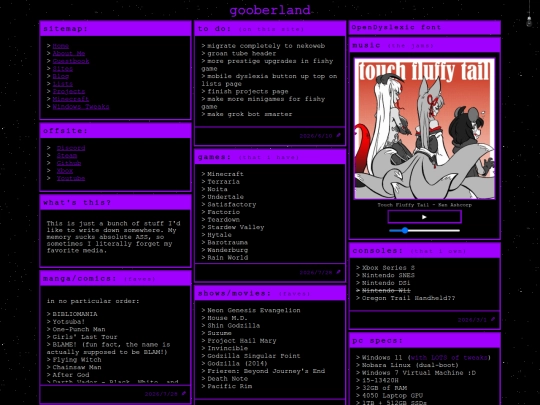Click the "what's this?" panel header
The width and height of the screenshot is (540, 405).
(115, 202)
